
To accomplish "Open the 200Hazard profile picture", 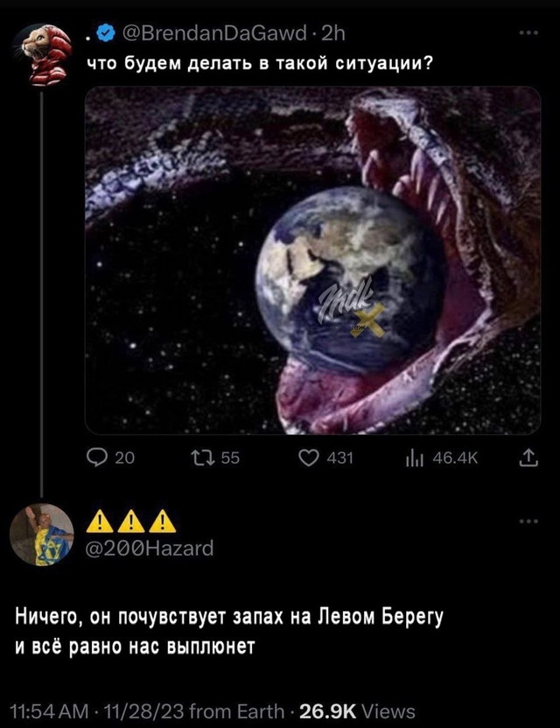I will pos(42,535).
